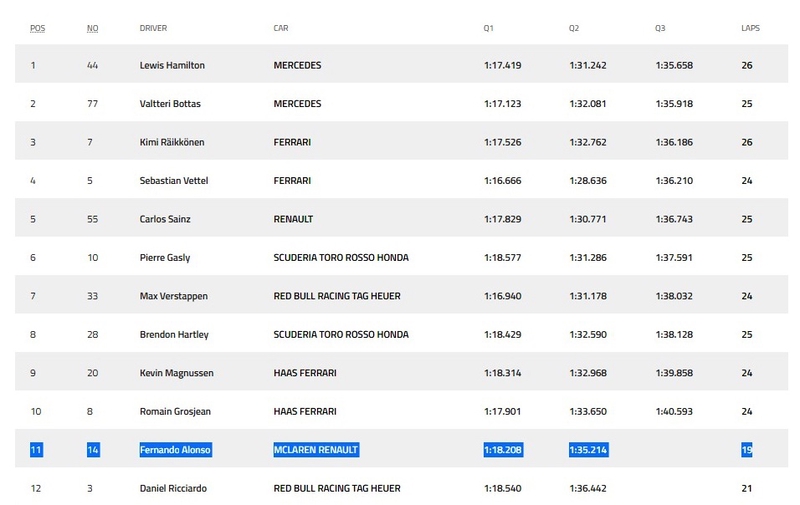This screenshot has width=800, height=505.
Task: Click highlighted Fernando Alonso name
Action: (x=176, y=450)
